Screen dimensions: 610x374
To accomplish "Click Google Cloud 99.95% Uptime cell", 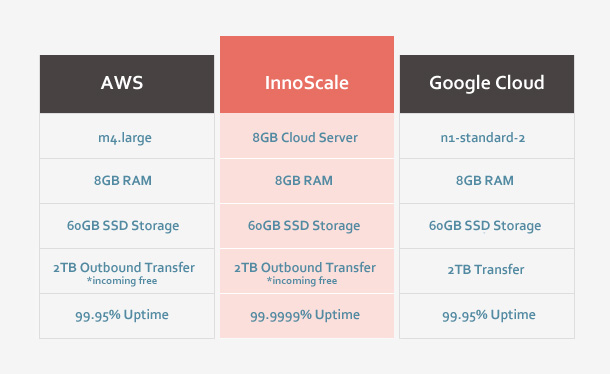I will tap(487, 316).
